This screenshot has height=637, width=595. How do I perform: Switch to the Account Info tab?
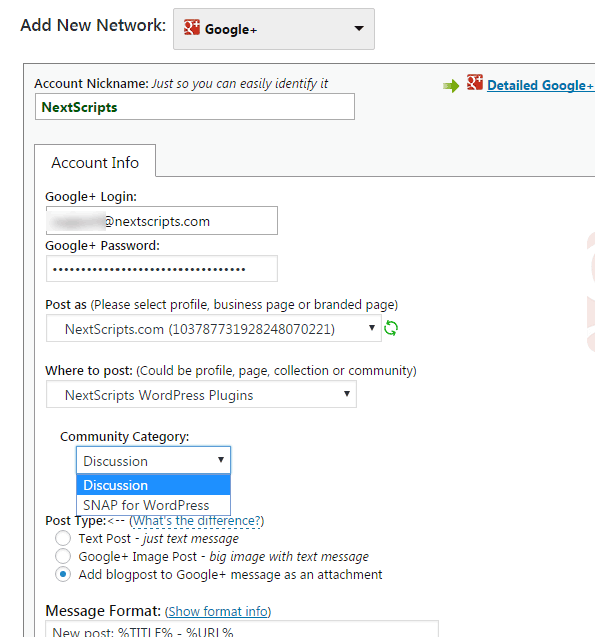tap(95, 161)
